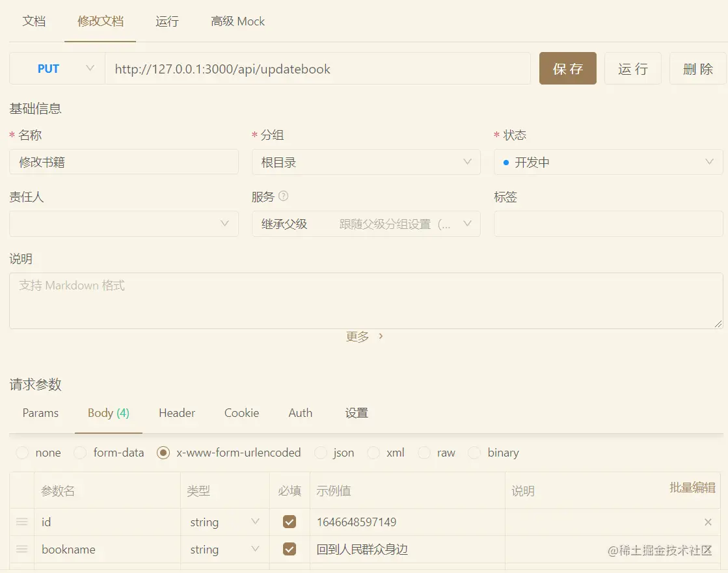Screen dimensions: 728x573
Task: Click the URL input field
Action: tap(317, 69)
